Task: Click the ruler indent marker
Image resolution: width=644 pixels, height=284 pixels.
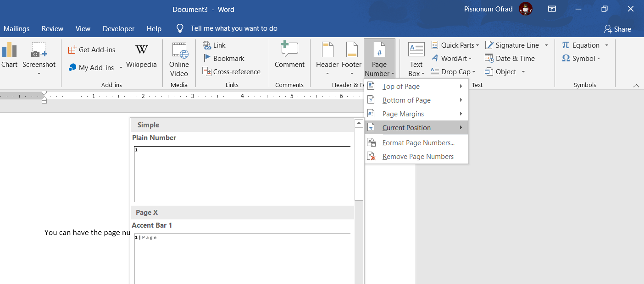Action: 44,97
